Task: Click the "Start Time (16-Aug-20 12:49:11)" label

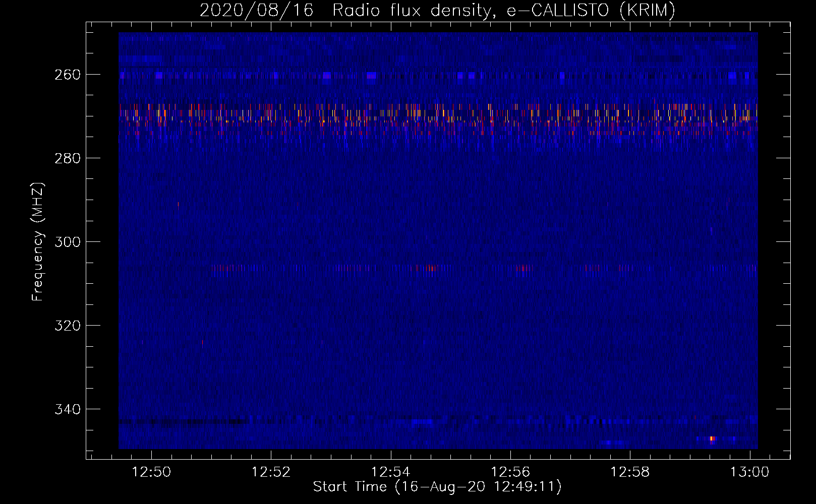Action: tap(437, 487)
